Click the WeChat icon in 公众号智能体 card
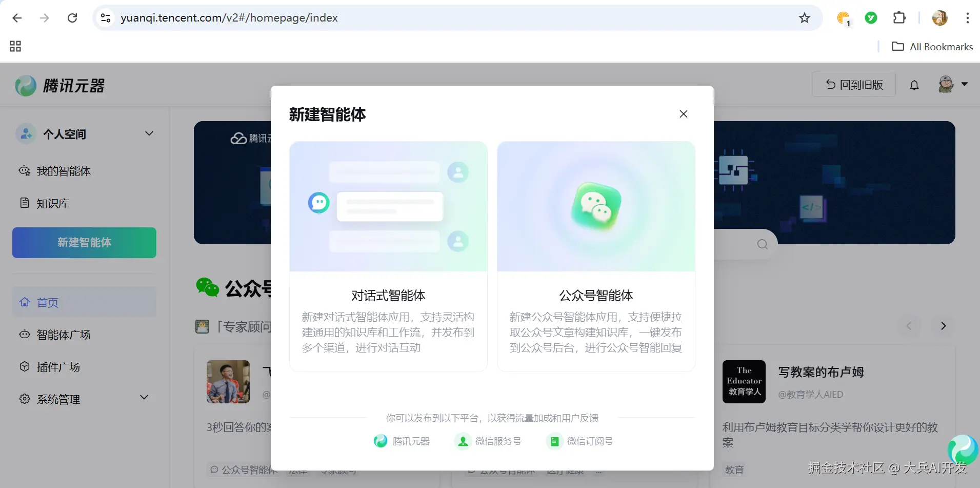 point(596,206)
